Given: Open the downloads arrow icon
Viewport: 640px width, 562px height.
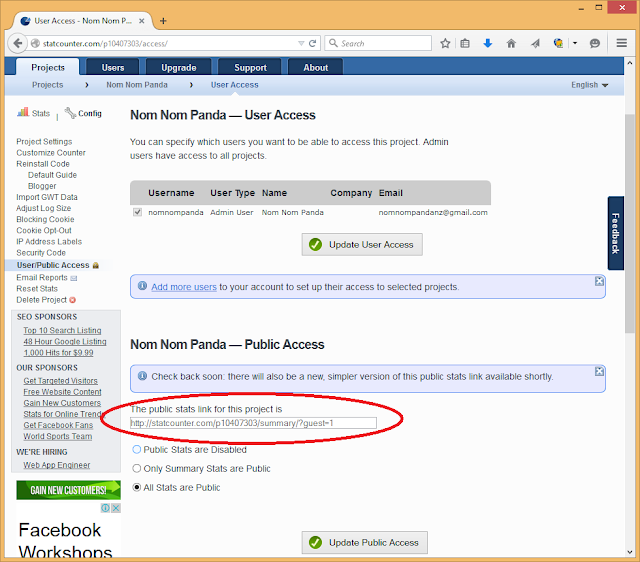Looking at the screenshot, I should [x=487, y=43].
